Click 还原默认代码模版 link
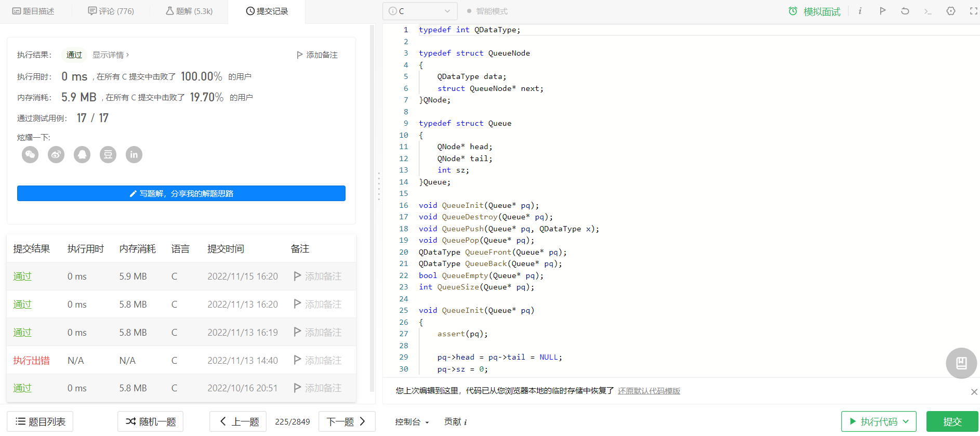The height and width of the screenshot is (436, 980). pyautogui.click(x=649, y=391)
